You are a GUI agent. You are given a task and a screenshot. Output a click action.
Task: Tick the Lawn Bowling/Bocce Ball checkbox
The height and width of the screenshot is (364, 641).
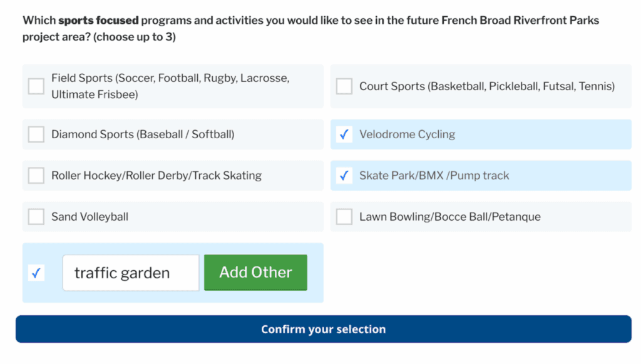pos(344,217)
